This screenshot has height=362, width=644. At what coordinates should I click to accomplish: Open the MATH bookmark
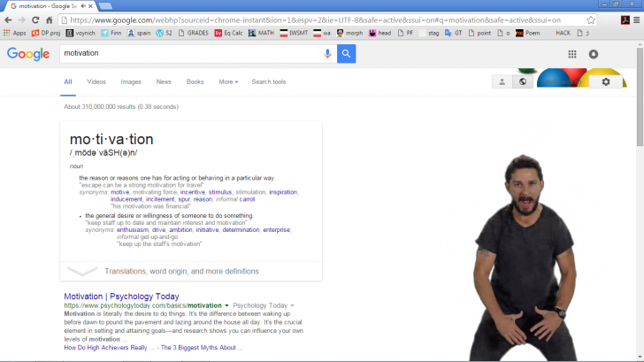point(261,33)
